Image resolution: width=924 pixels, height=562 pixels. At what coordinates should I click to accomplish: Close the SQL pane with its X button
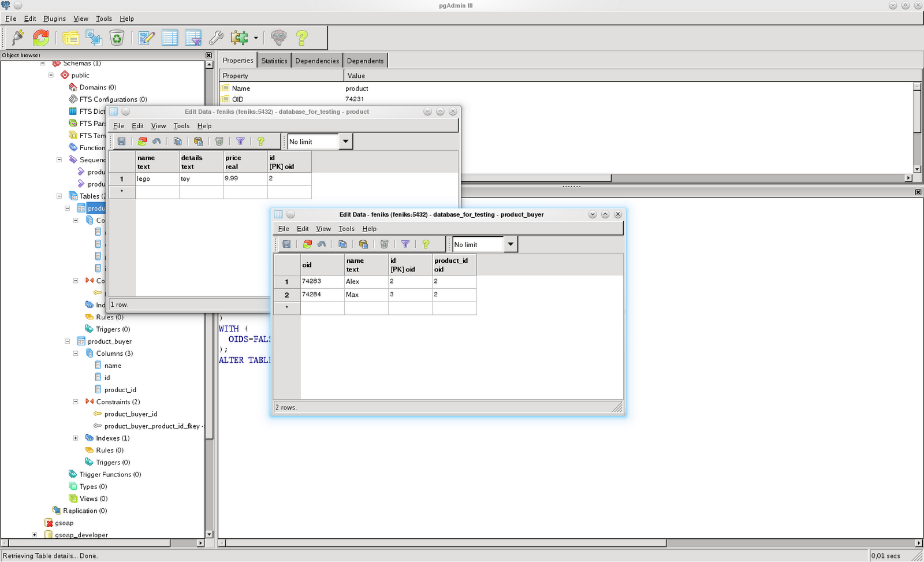click(x=918, y=192)
